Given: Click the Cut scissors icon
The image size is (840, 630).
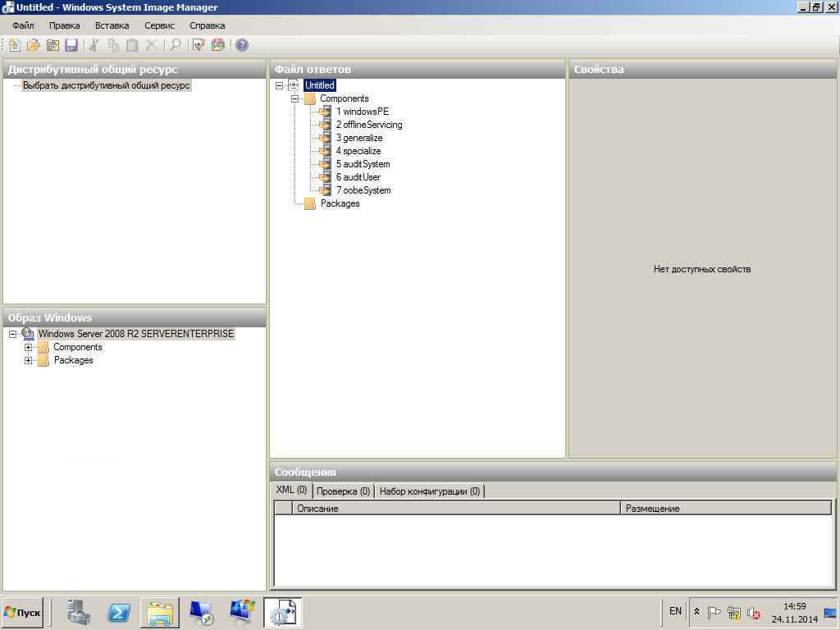Looking at the screenshot, I should 94,46.
